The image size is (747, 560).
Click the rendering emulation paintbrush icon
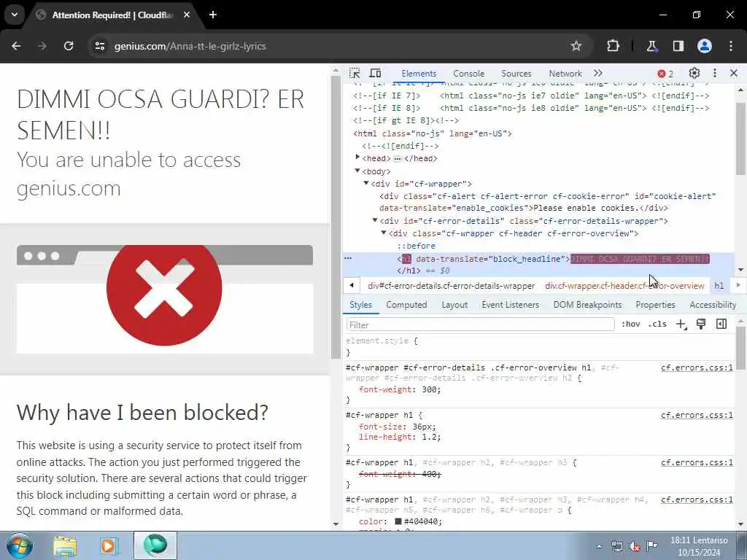point(701,324)
